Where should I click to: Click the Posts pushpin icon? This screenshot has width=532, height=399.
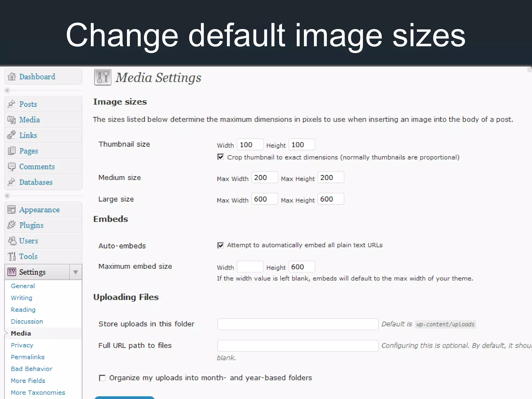click(11, 104)
